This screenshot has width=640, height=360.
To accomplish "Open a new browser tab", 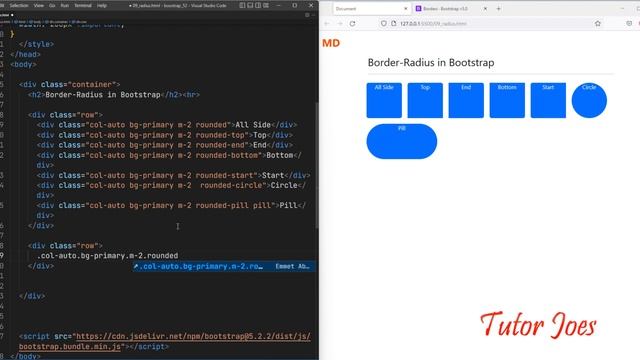I will pyautogui.click(x=498, y=9).
